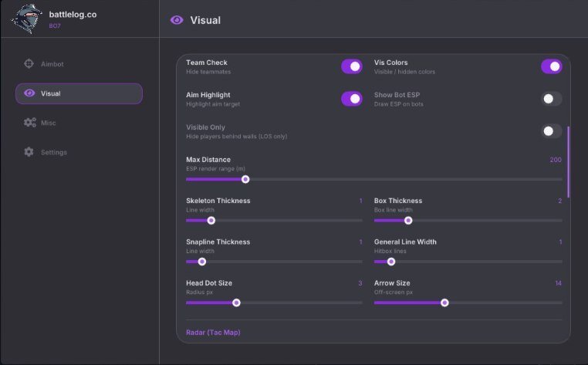This screenshot has width=588, height=365.
Task: Click the Snapline Thickness slider knob
Action: (x=201, y=262)
